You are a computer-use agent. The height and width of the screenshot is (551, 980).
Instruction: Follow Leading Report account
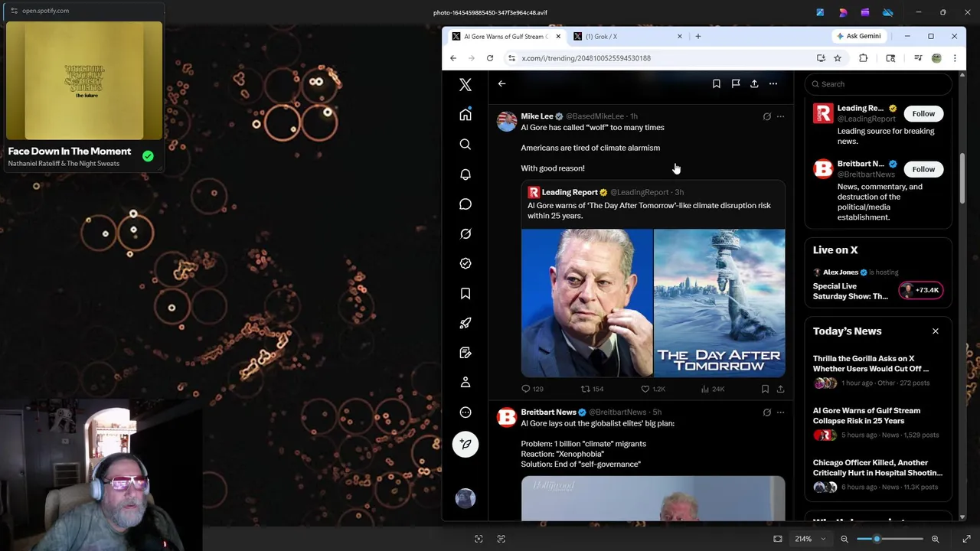click(923, 113)
